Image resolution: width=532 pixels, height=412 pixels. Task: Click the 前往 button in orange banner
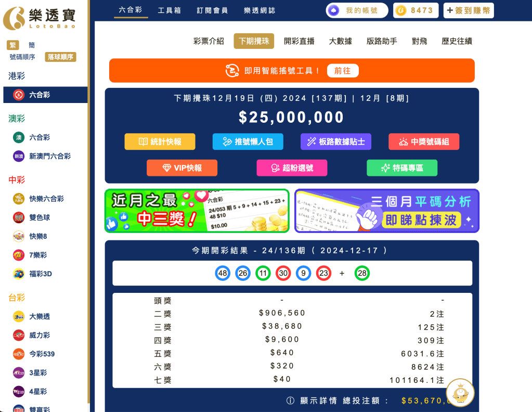[x=342, y=71]
